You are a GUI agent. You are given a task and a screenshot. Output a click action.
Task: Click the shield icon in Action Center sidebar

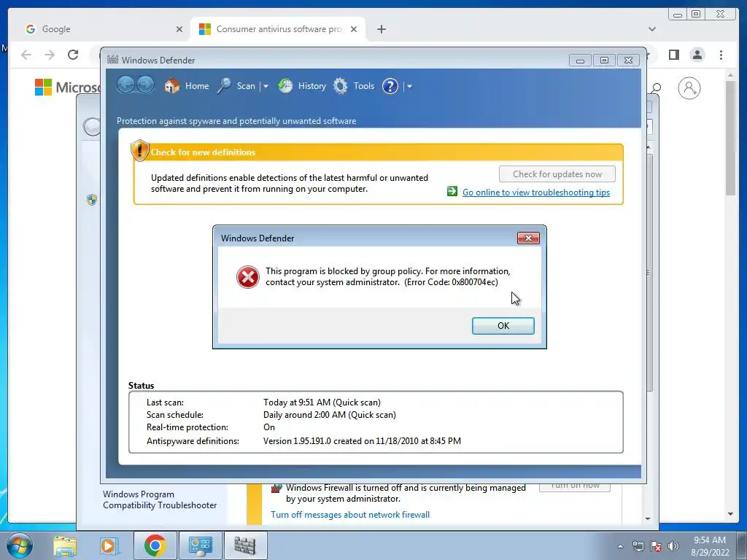(x=92, y=200)
